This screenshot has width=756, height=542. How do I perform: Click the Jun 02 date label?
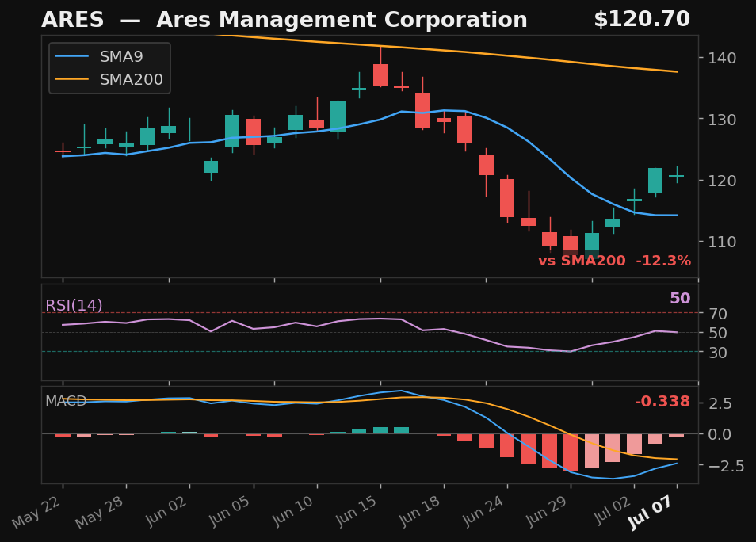tap(166, 510)
